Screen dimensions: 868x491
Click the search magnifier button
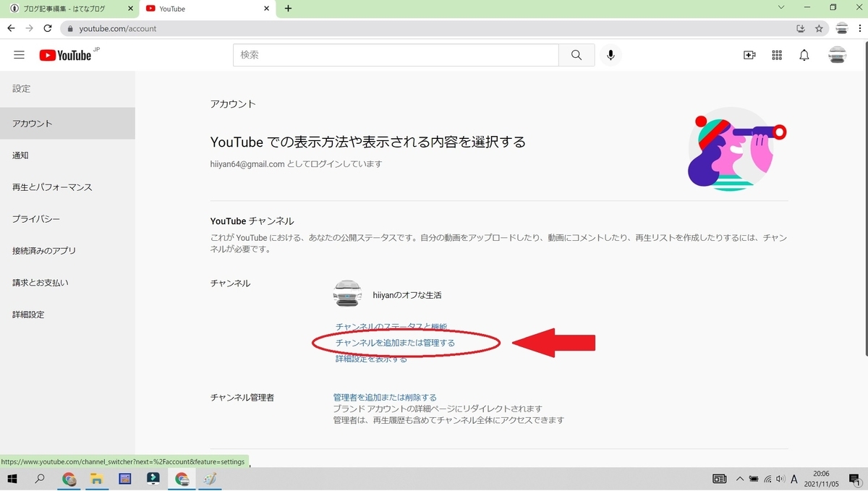tap(576, 55)
